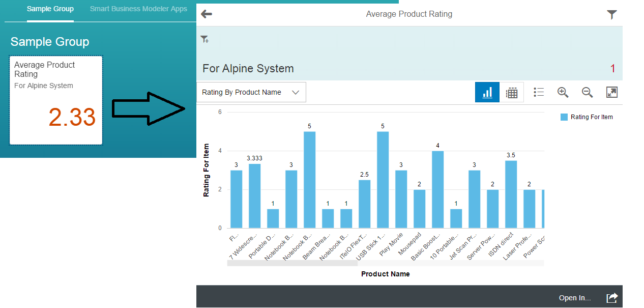The width and height of the screenshot is (644, 308).
Task: Open the Rating By Product Name dropdown
Action: coord(251,92)
